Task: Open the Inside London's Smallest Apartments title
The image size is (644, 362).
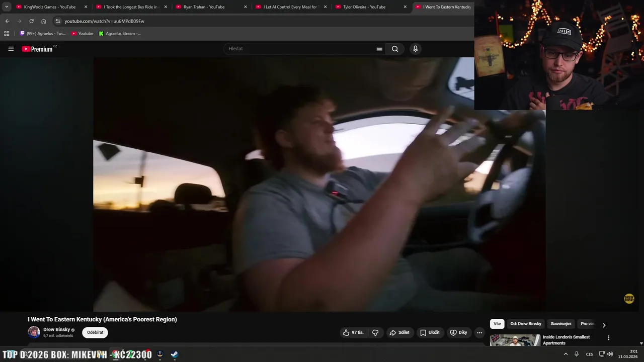Action: pos(567,340)
